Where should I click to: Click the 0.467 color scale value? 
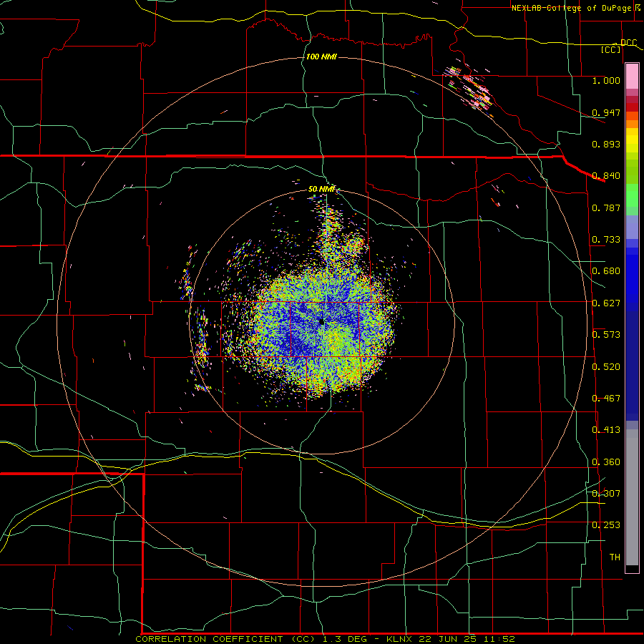coord(606,399)
